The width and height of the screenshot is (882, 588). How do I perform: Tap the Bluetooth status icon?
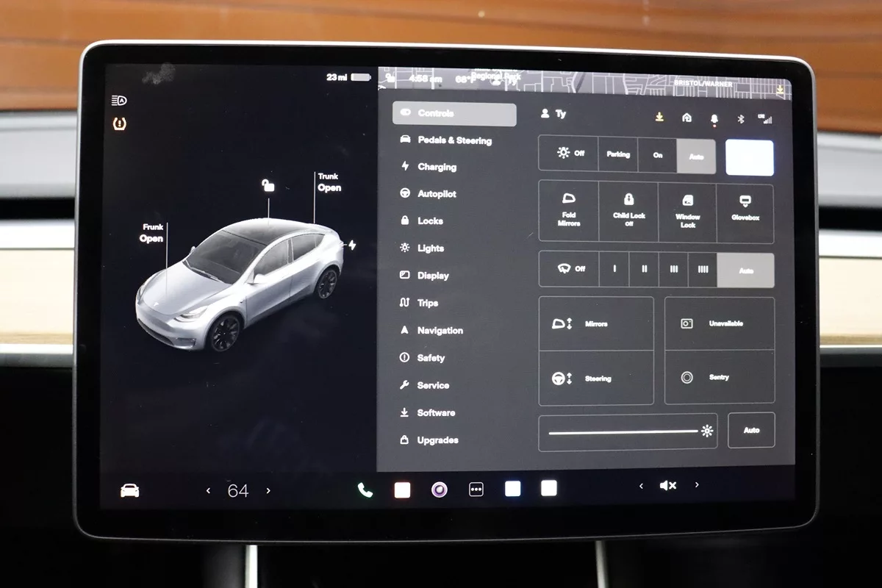pos(741,118)
